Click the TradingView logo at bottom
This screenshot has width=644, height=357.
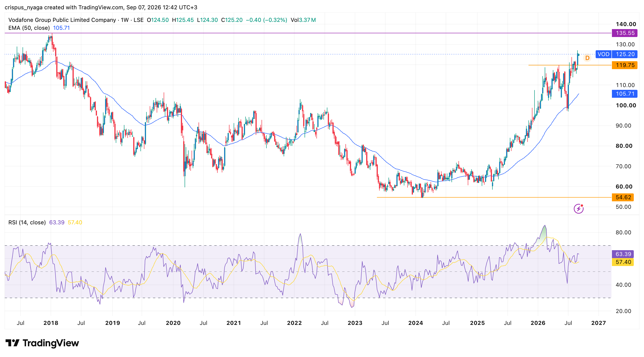[x=42, y=343]
